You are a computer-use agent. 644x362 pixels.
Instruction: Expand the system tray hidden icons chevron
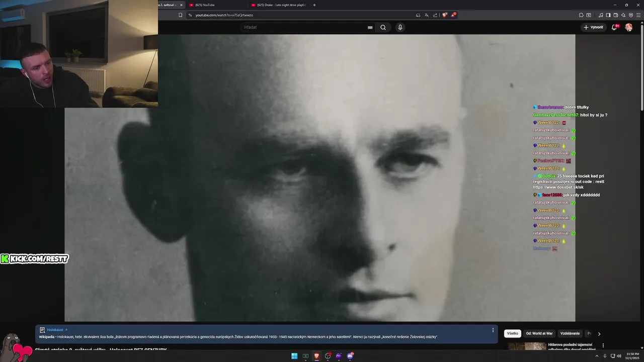pos(597,356)
